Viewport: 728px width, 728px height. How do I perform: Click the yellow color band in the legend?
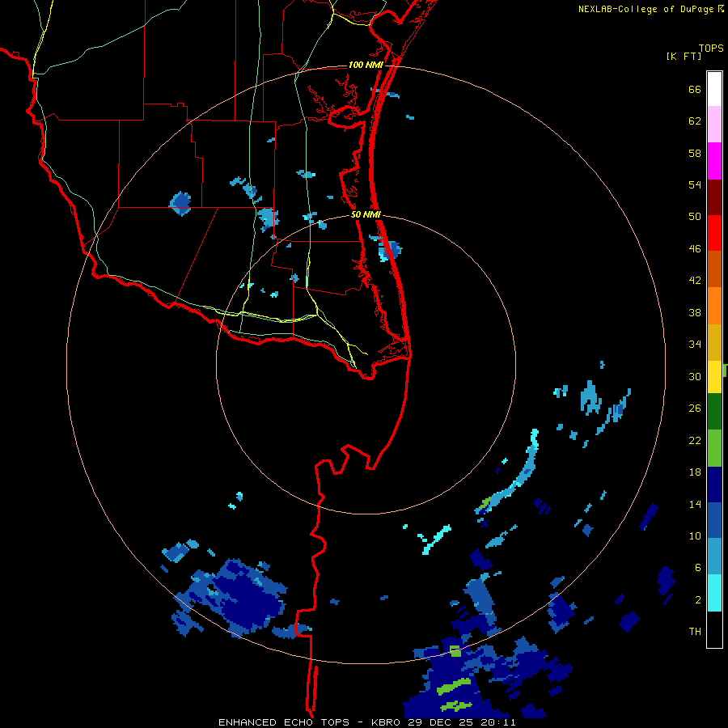coord(714,377)
